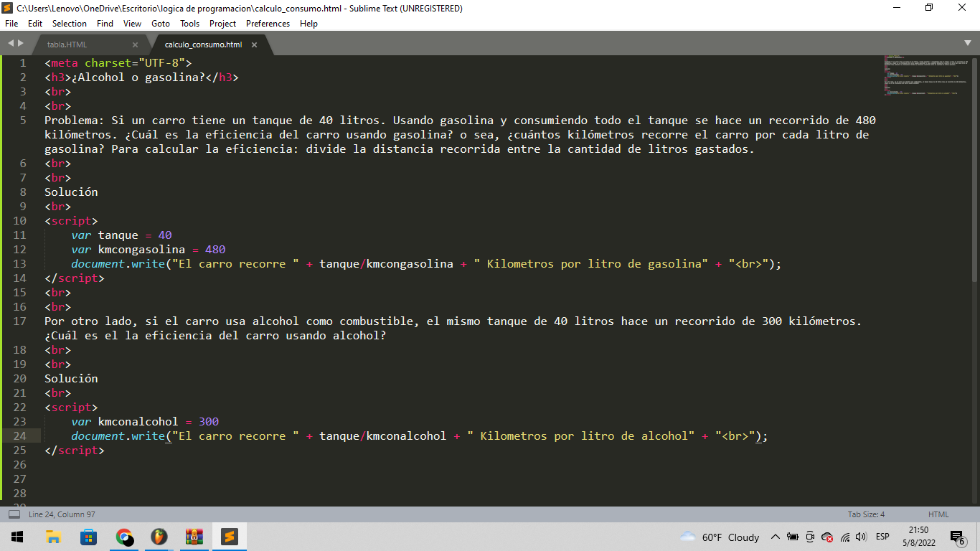Open Microsoft Store from taskbar
The width and height of the screenshot is (980, 551).
point(88,537)
